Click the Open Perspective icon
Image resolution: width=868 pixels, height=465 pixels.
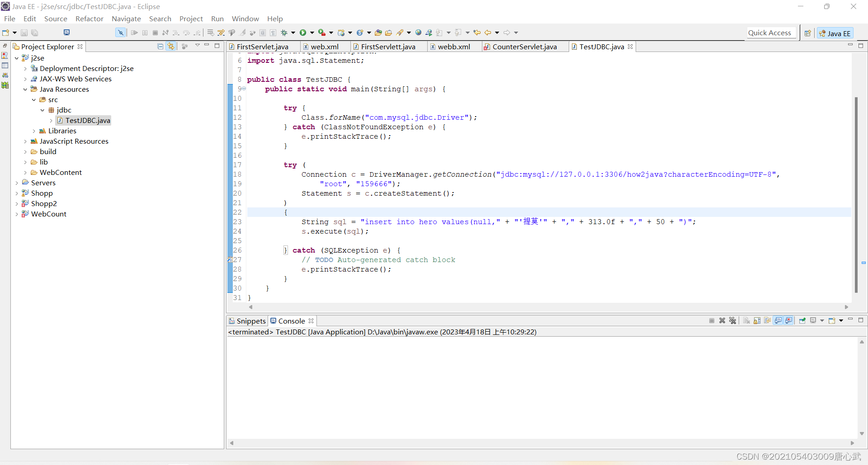[807, 33]
